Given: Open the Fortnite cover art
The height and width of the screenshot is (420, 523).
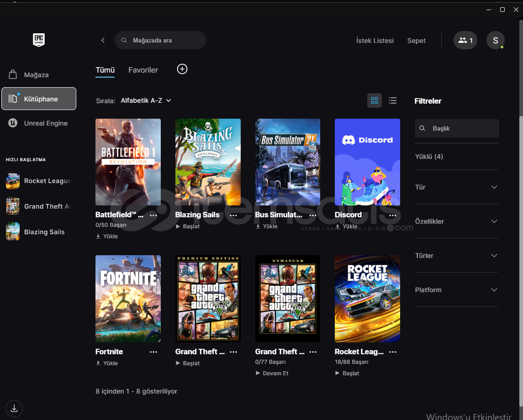Looking at the screenshot, I should click(x=128, y=299).
